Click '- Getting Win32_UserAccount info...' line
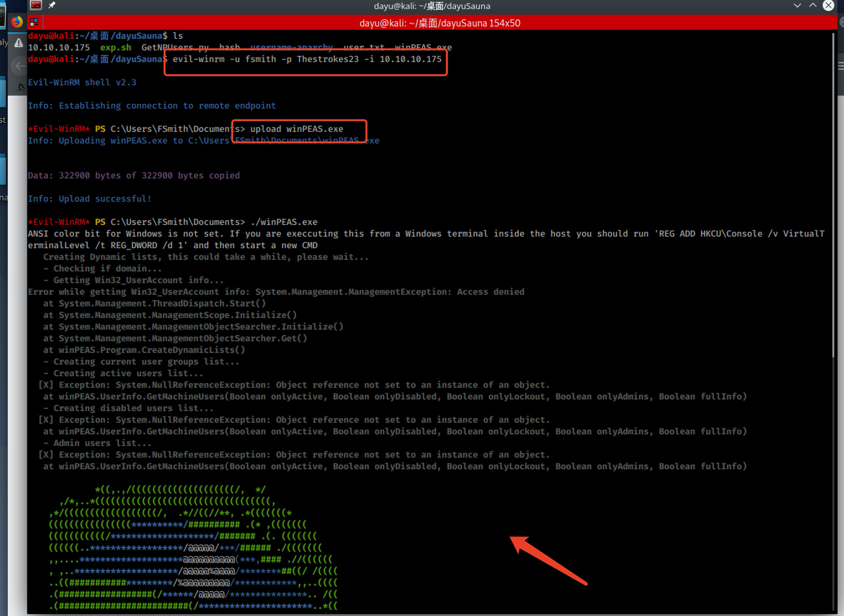 (134, 280)
